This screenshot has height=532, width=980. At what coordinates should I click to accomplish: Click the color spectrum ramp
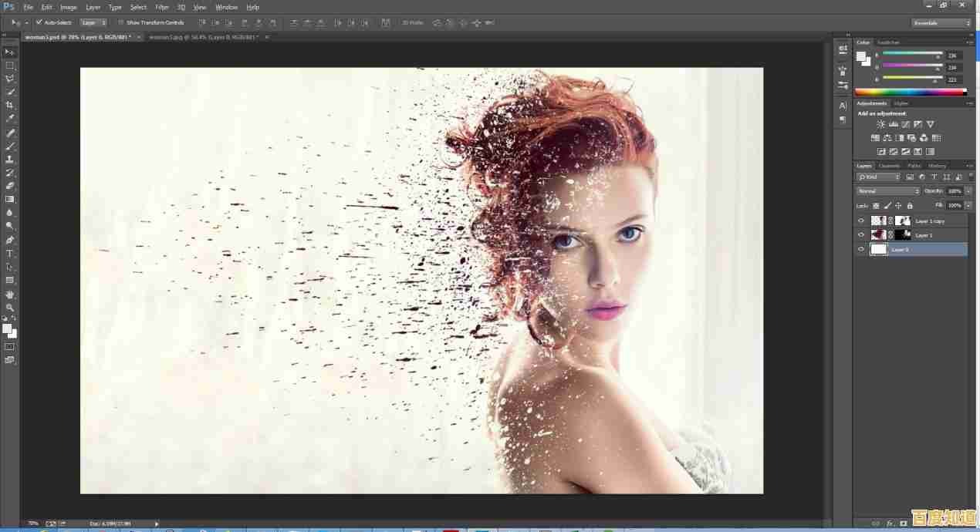(911, 92)
